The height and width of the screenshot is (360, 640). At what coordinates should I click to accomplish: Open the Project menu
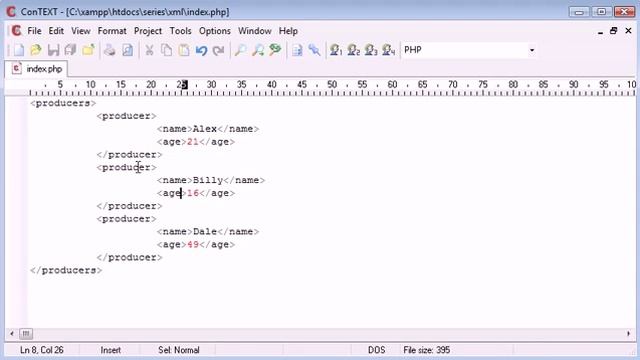[148, 31]
